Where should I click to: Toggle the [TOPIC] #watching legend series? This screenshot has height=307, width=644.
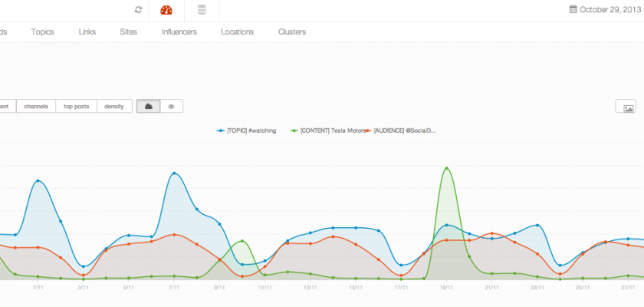click(247, 131)
